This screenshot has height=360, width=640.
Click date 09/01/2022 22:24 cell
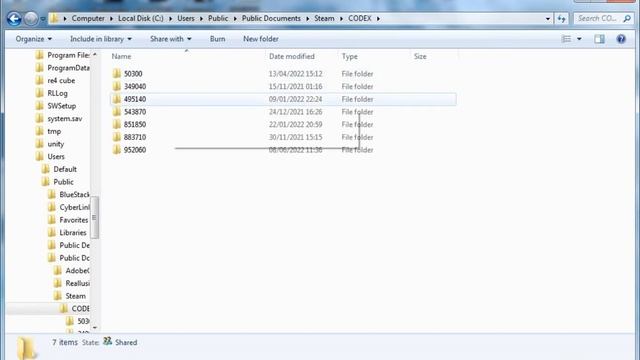(x=296, y=99)
